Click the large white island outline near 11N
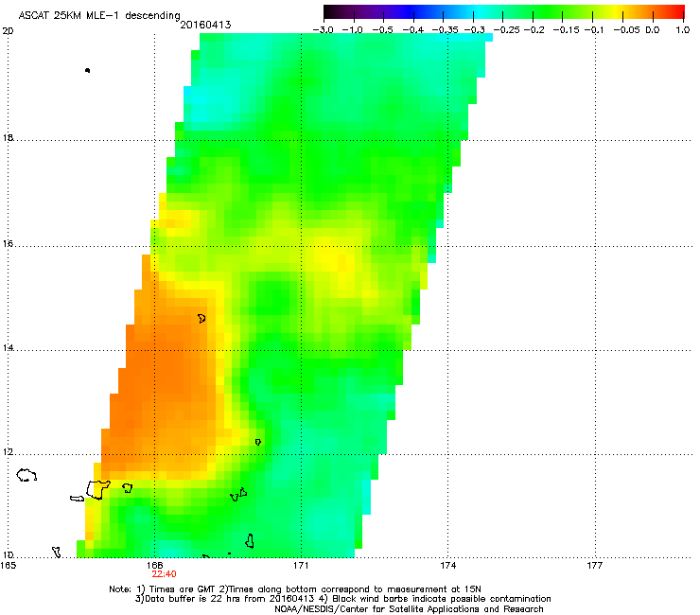This screenshot has width=700, height=615. (x=97, y=489)
